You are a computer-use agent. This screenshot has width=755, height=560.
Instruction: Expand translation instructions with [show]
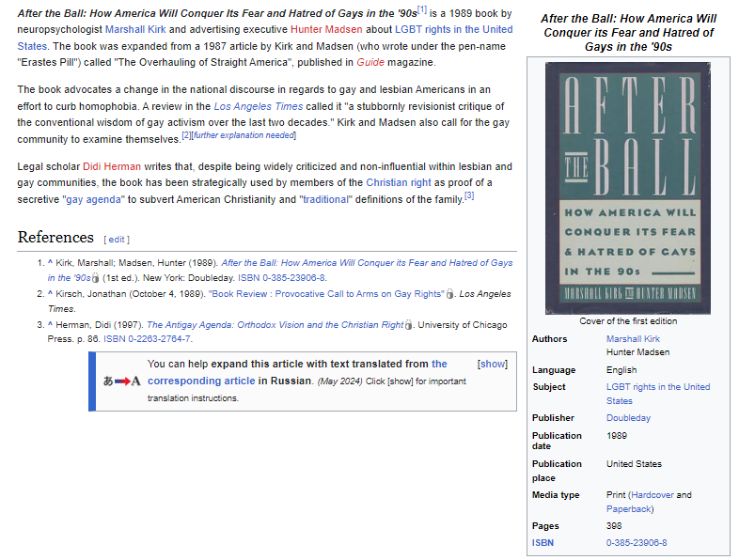click(492, 365)
